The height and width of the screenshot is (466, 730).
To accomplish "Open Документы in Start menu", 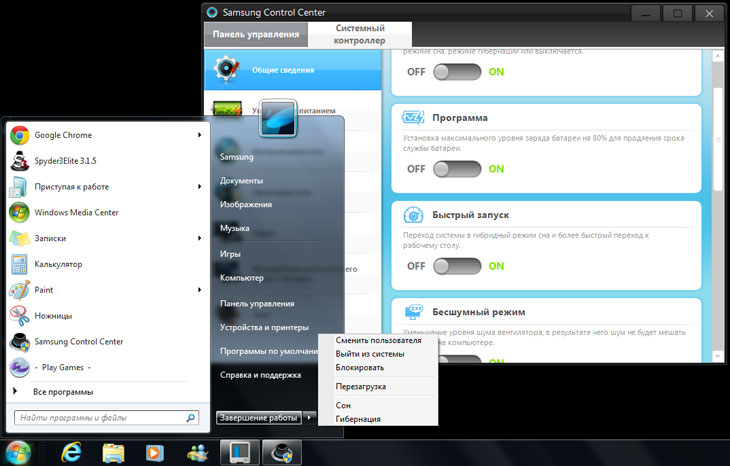I will [241, 181].
